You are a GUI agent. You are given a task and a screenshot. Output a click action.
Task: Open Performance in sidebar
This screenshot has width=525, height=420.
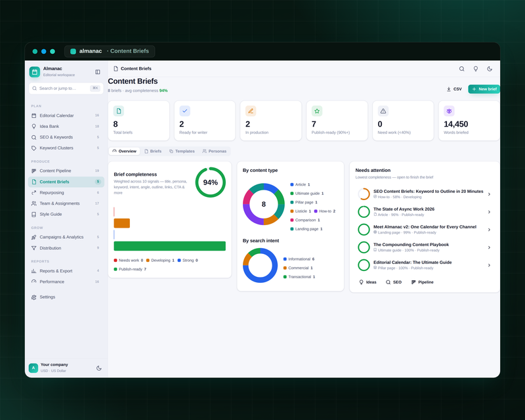coord(66,282)
